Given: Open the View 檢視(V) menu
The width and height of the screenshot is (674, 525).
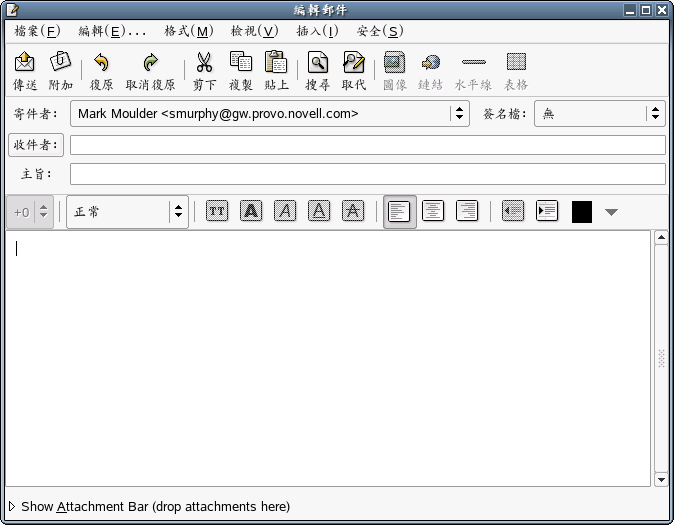Looking at the screenshot, I should pyautogui.click(x=255, y=31).
